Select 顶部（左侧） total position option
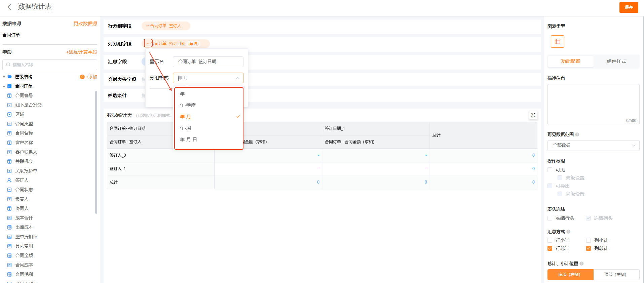 coord(616,275)
